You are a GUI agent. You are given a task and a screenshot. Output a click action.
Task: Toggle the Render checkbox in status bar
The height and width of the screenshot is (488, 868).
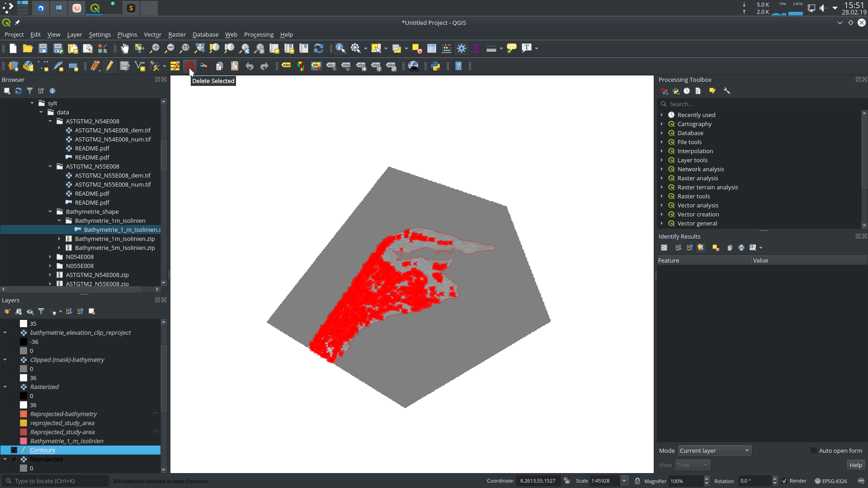(784, 481)
